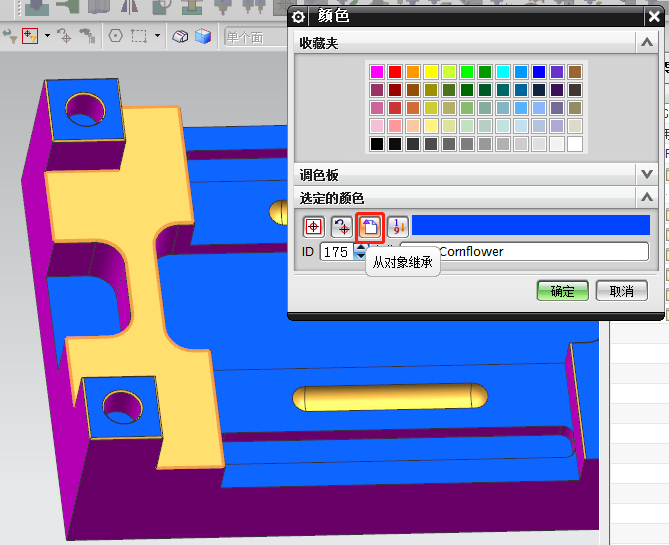Pick the orange swatch in favorites top row
Screen dimensions: 669x545
pyautogui.click(x=413, y=72)
